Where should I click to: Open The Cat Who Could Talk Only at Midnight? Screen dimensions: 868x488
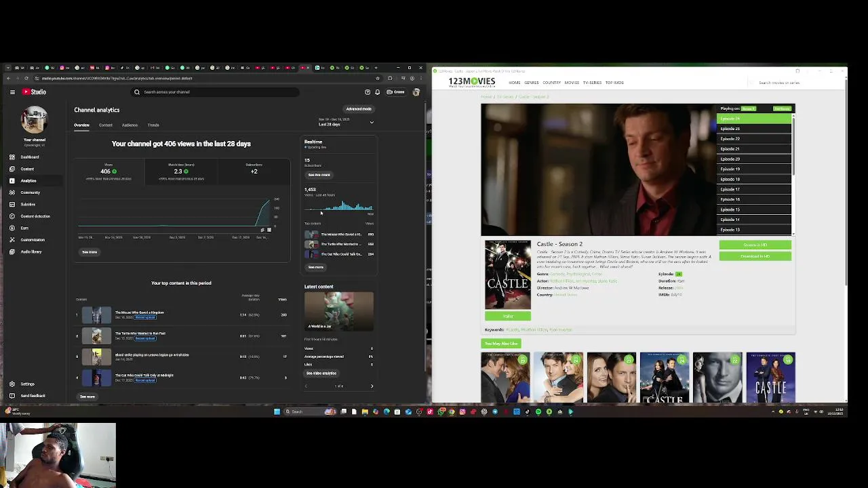click(183, 378)
